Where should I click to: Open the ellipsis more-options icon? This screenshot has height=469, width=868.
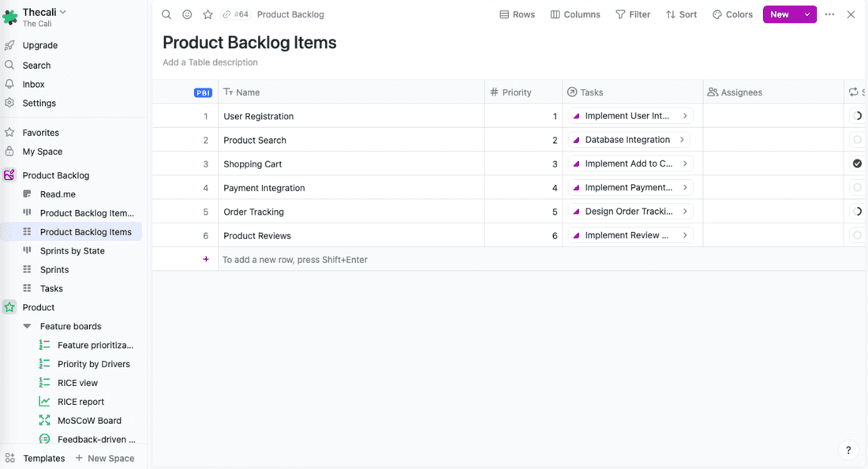pos(829,14)
